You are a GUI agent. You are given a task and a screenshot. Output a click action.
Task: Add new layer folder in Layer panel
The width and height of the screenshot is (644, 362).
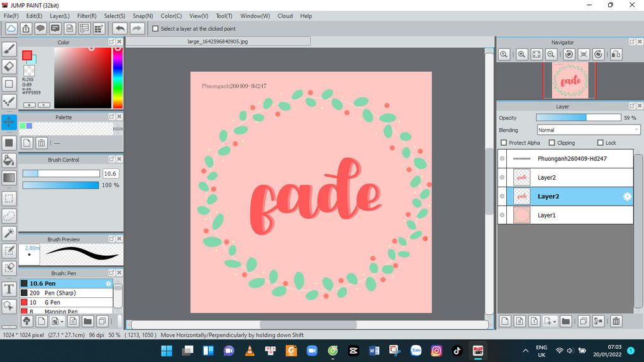pyautogui.click(x=565, y=321)
